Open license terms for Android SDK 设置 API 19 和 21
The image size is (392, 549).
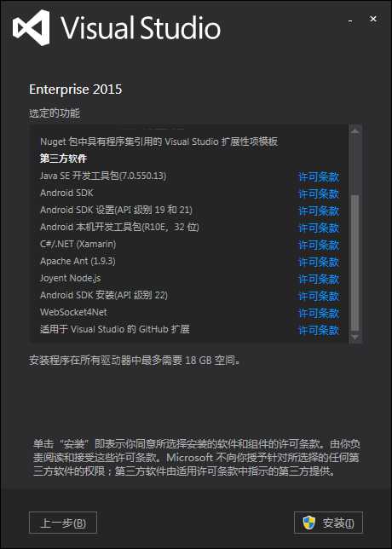[x=319, y=211]
